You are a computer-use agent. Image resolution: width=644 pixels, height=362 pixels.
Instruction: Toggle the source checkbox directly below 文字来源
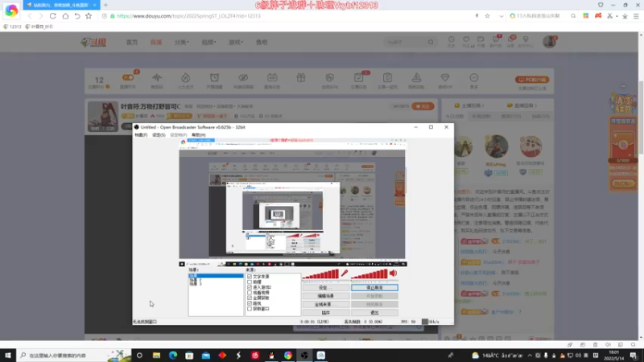[250, 282]
